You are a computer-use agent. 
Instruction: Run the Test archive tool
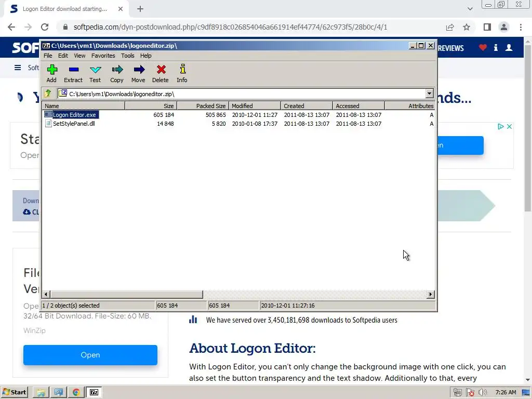pos(95,73)
